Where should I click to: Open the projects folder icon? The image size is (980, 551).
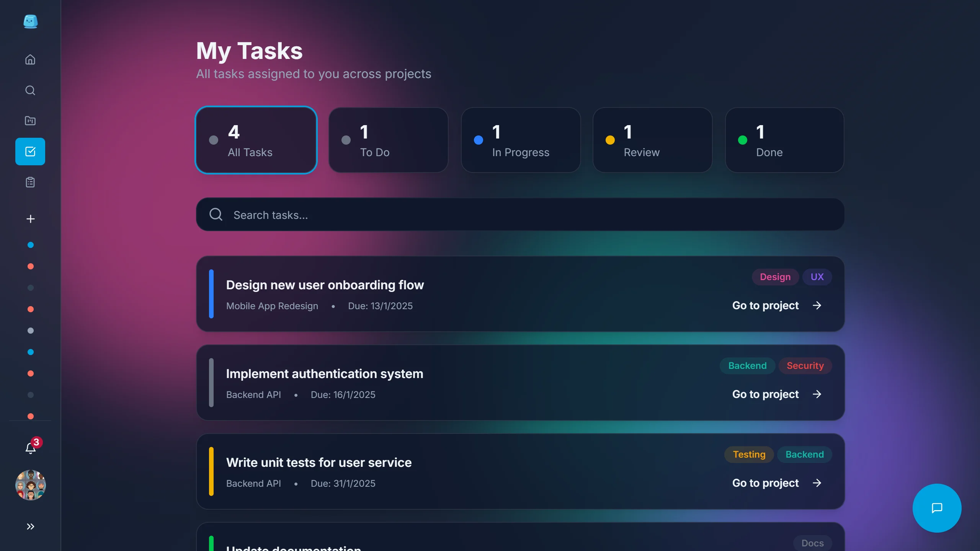tap(30, 121)
